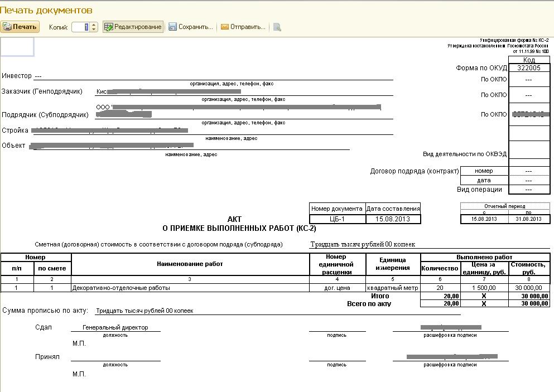
Task: Select the Выполнено работ group header
Action: 484,257
